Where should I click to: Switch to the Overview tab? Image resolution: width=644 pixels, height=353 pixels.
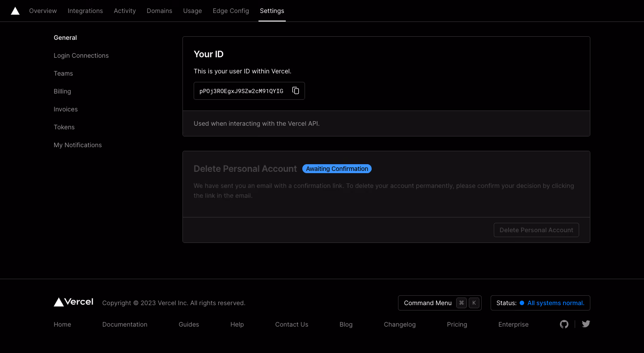(43, 11)
